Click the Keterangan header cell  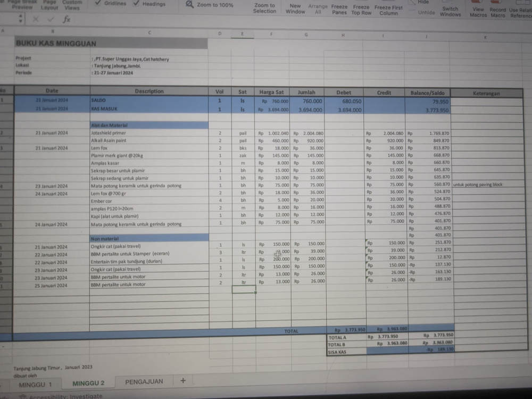coord(486,93)
